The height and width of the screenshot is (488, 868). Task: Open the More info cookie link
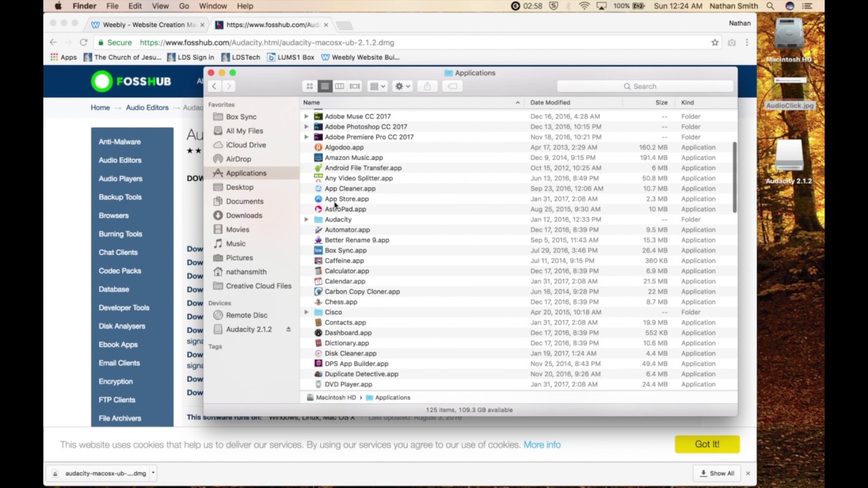(542, 445)
